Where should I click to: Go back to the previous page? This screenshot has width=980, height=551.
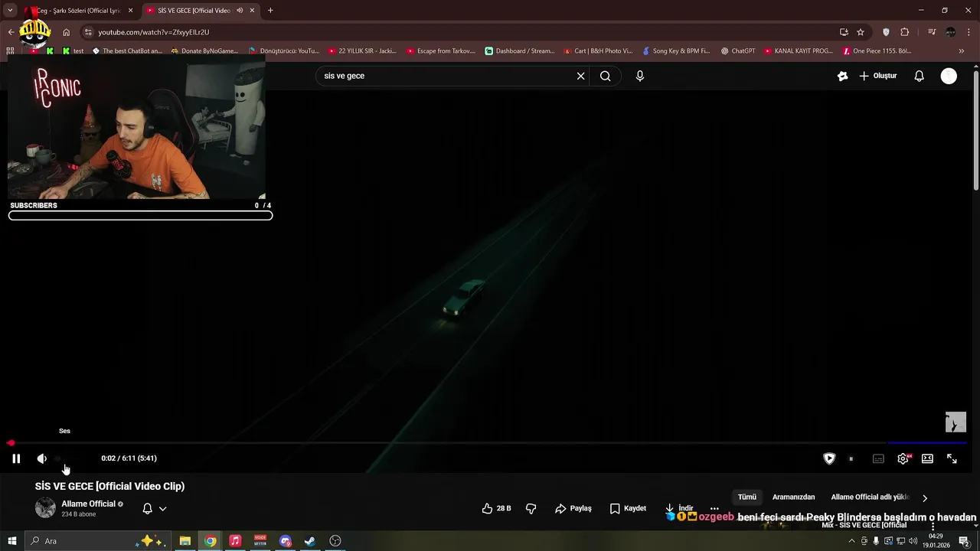11,32
